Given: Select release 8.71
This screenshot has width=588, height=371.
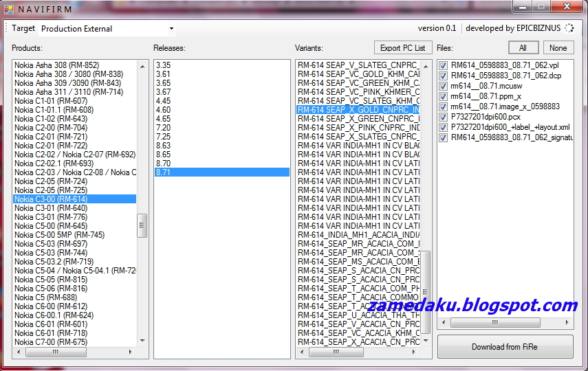Looking at the screenshot, I should [222, 172].
